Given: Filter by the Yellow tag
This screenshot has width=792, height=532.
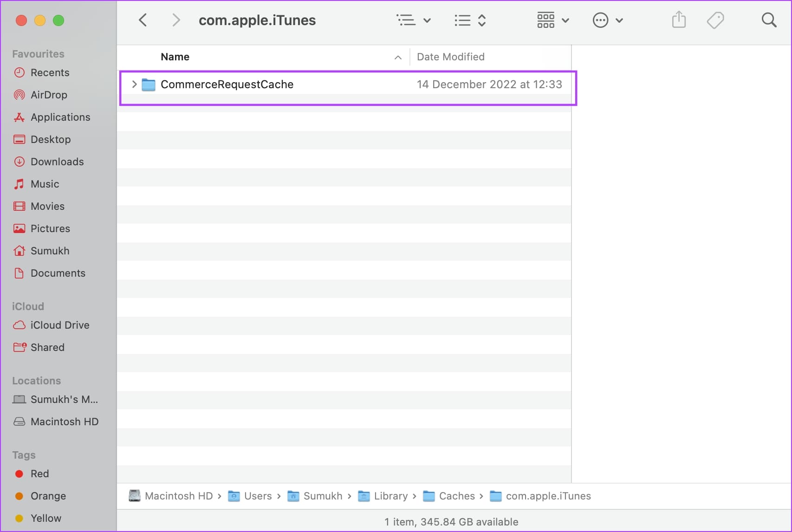Looking at the screenshot, I should coord(45,518).
